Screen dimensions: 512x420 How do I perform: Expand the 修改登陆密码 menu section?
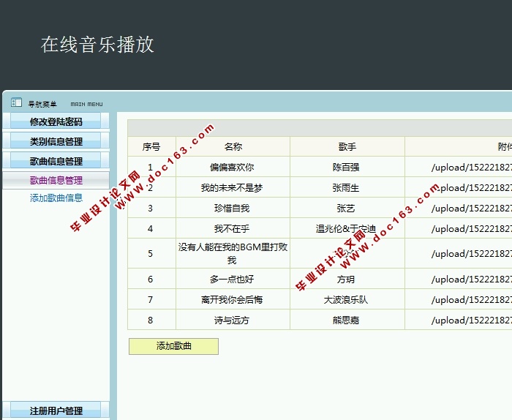click(56, 121)
